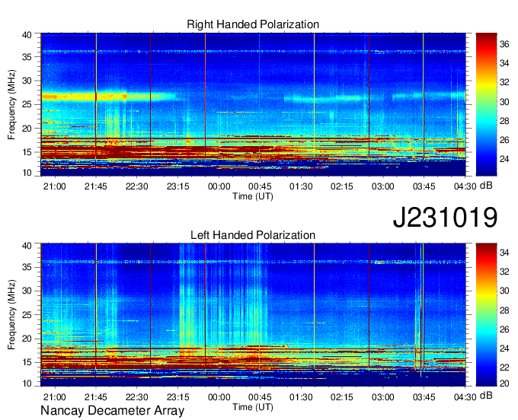
Task: Select 21:00 time tick on Right Handed plot
Action: click(55, 186)
